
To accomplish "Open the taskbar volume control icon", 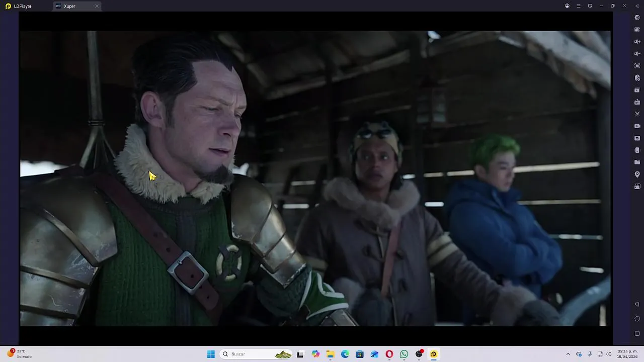I will point(608,354).
